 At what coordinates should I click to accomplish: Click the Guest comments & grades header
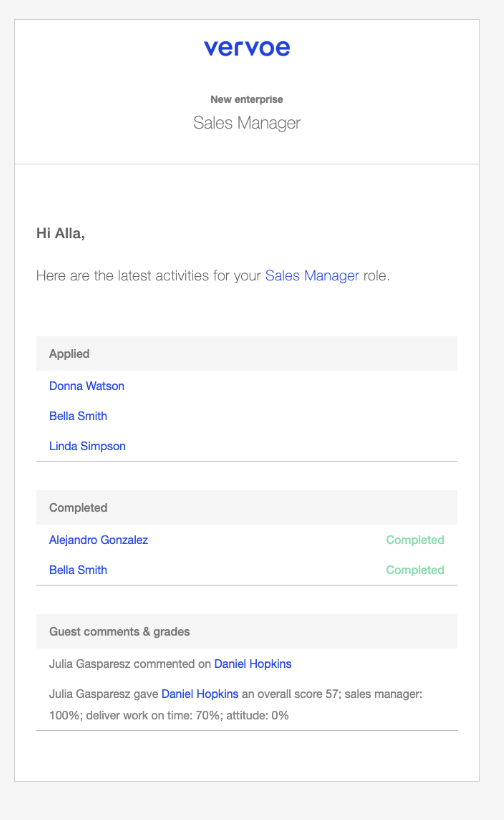tap(247, 631)
